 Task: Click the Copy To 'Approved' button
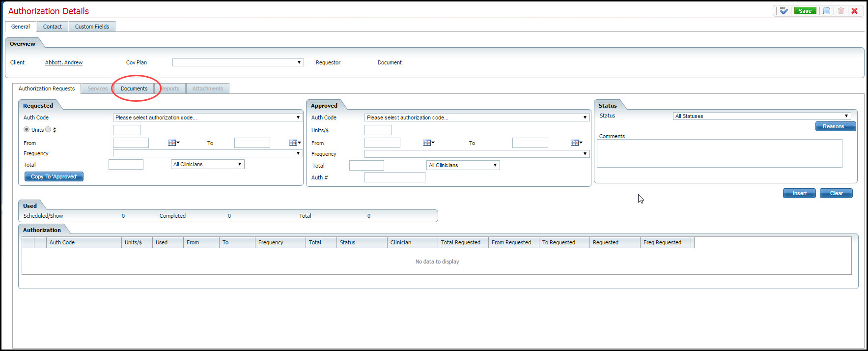[x=54, y=176]
